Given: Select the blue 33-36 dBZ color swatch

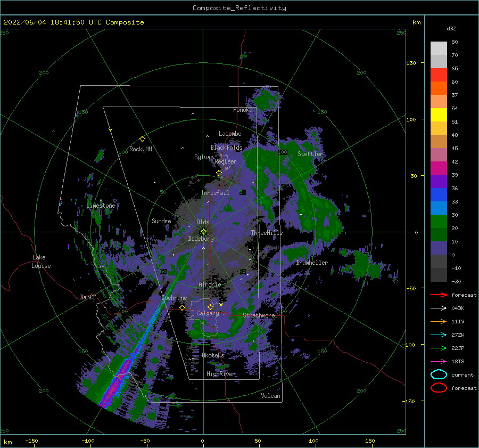Looking at the screenshot, I should tap(439, 194).
